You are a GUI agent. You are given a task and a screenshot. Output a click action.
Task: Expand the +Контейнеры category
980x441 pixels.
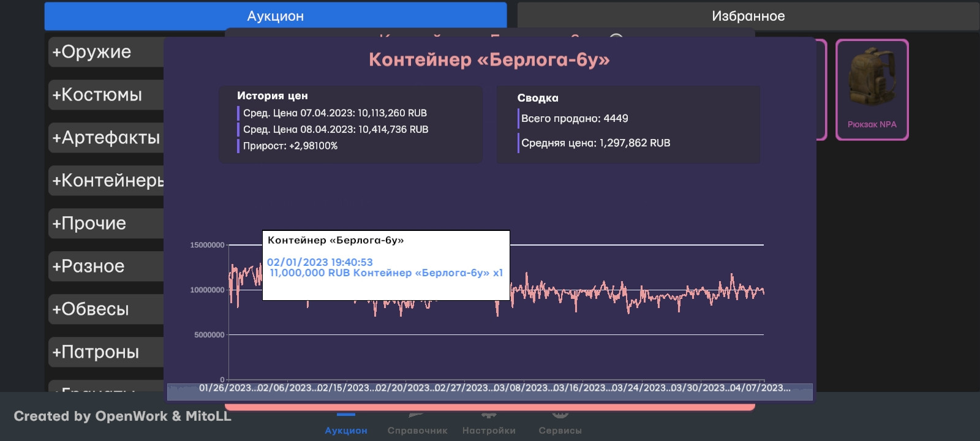click(106, 181)
